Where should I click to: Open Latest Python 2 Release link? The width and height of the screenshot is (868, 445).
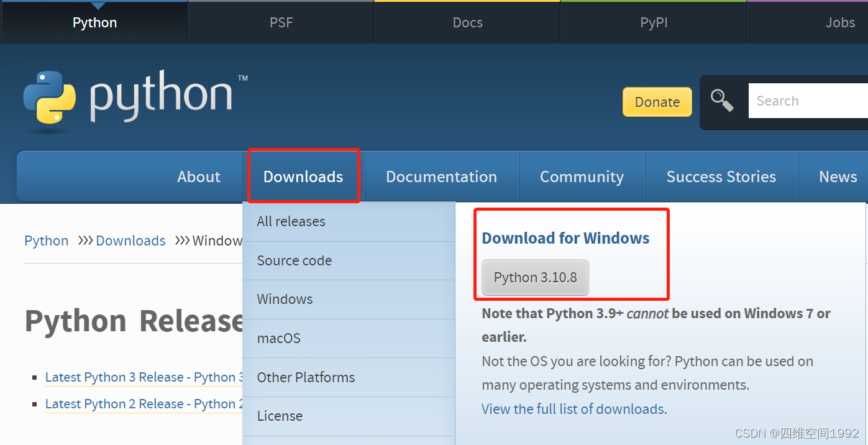144,404
